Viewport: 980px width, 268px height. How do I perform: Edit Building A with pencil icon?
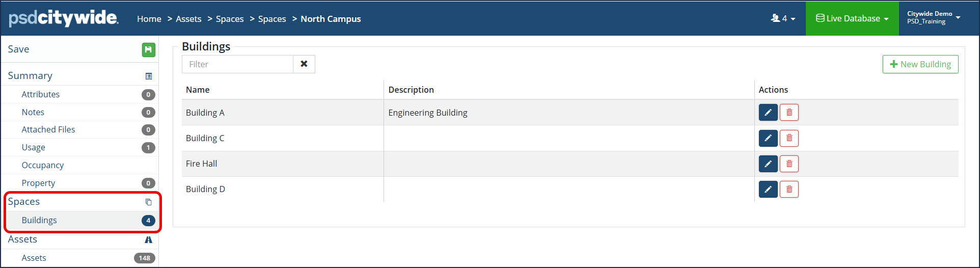pyautogui.click(x=768, y=113)
